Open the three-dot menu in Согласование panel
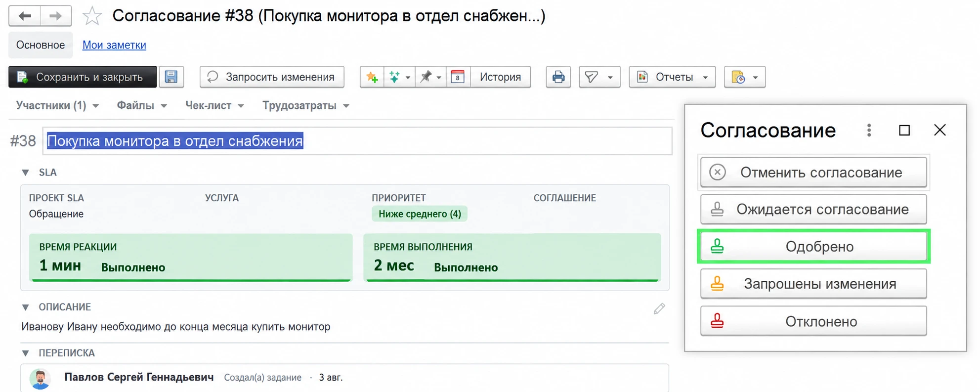Screen dimensions: 980x392 point(869,130)
